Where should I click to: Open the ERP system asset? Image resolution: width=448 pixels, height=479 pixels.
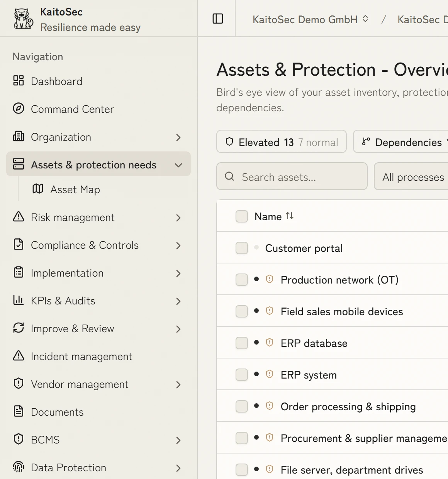(x=309, y=375)
